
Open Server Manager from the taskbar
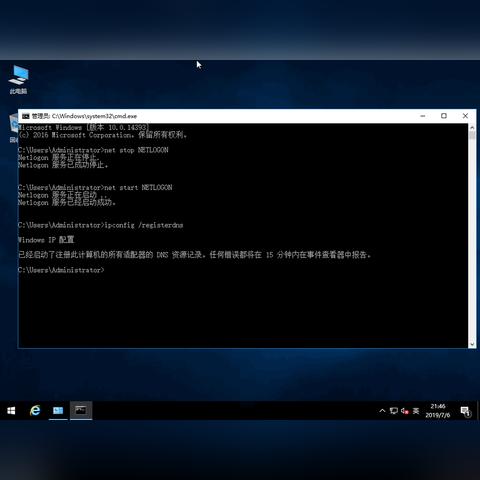(58, 410)
